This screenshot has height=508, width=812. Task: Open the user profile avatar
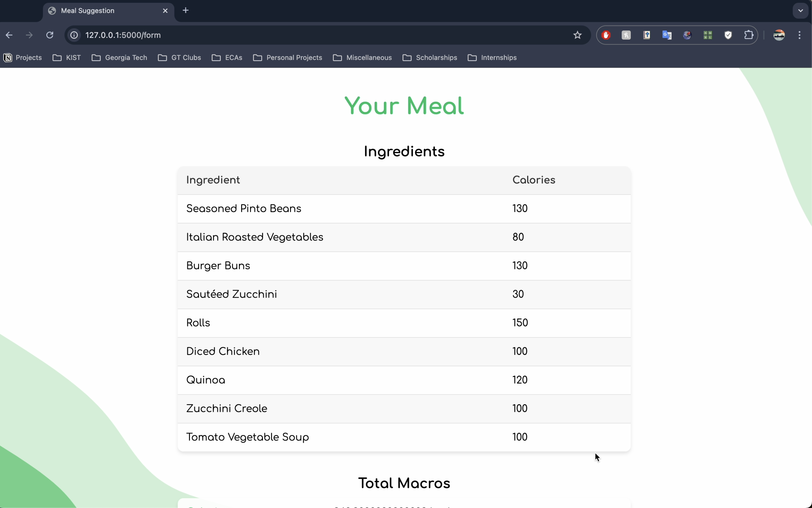pos(779,35)
